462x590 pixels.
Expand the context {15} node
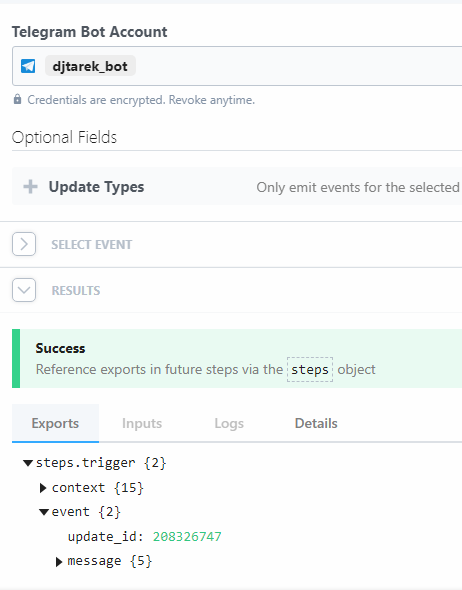pos(43,488)
